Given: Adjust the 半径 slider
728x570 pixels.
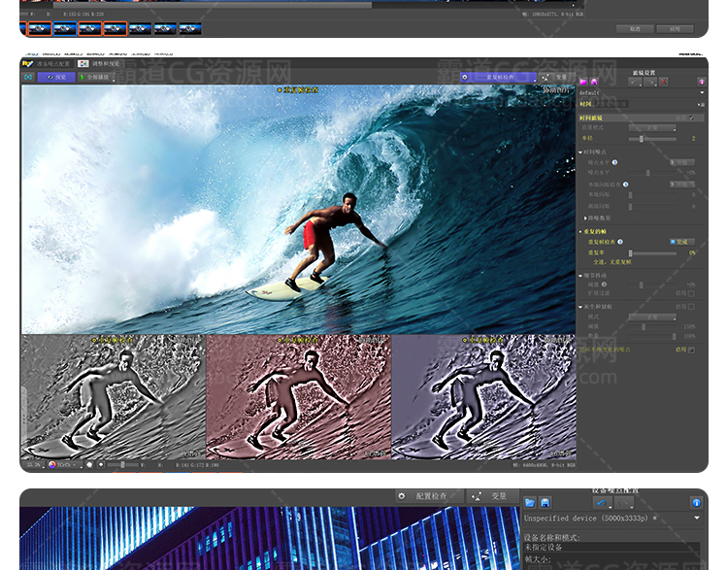Looking at the screenshot, I should pyautogui.click(x=652, y=139).
